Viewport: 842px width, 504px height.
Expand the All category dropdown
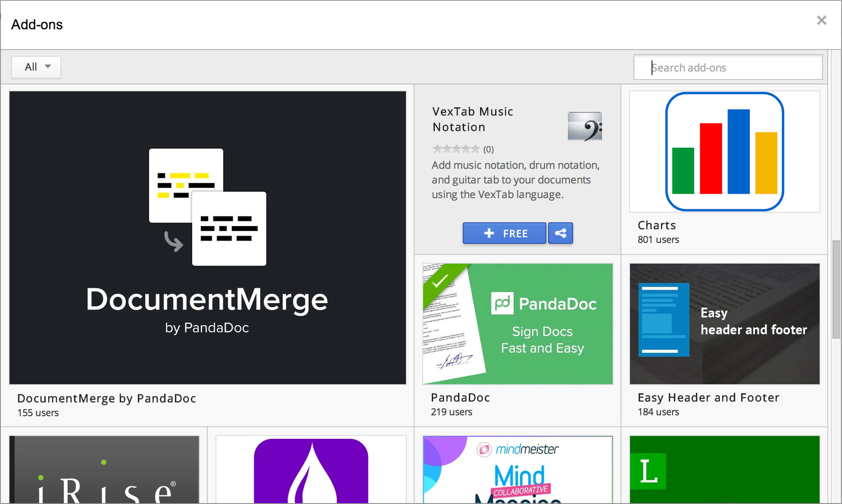click(x=36, y=67)
